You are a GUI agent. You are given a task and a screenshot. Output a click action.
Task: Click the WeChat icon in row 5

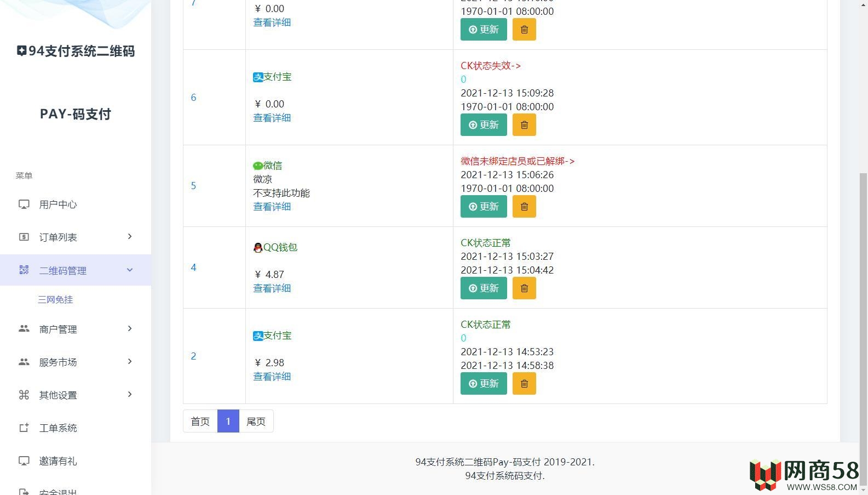click(x=258, y=166)
